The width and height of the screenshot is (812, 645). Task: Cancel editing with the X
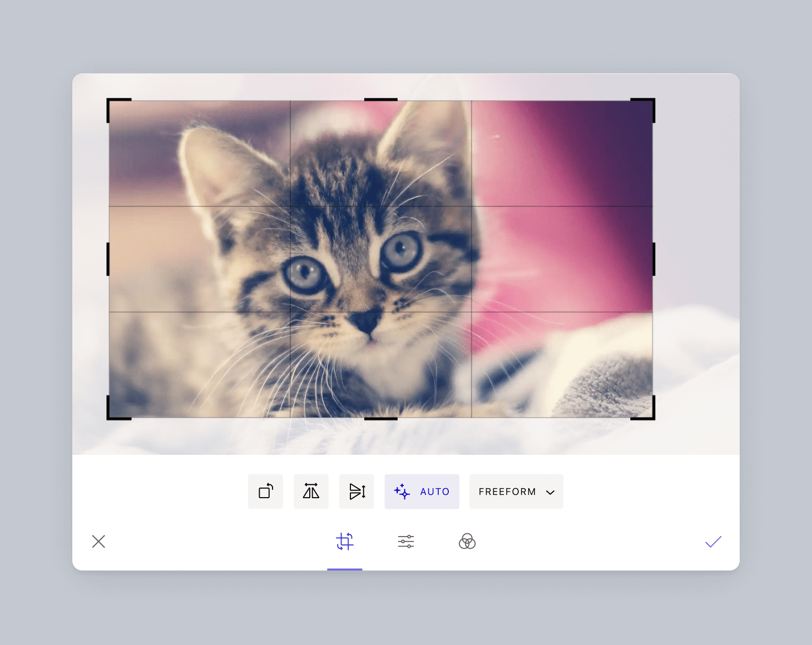pyautogui.click(x=98, y=541)
